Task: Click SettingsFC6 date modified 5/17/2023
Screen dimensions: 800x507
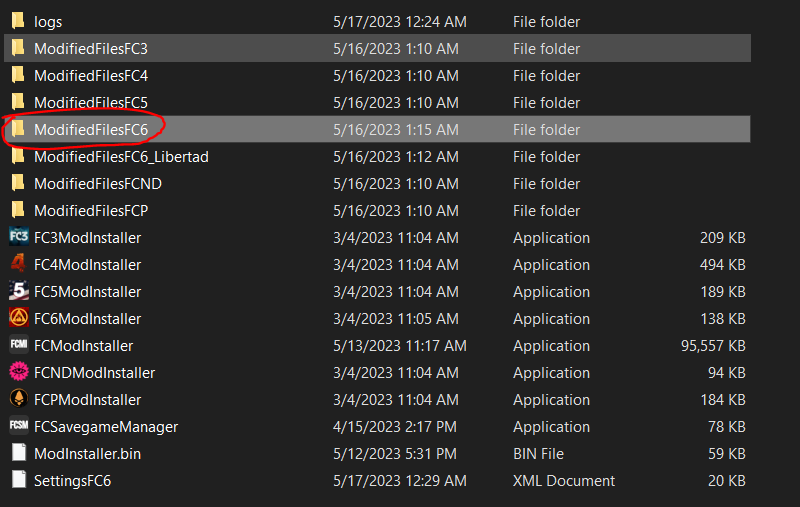Action: pos(399,481)
